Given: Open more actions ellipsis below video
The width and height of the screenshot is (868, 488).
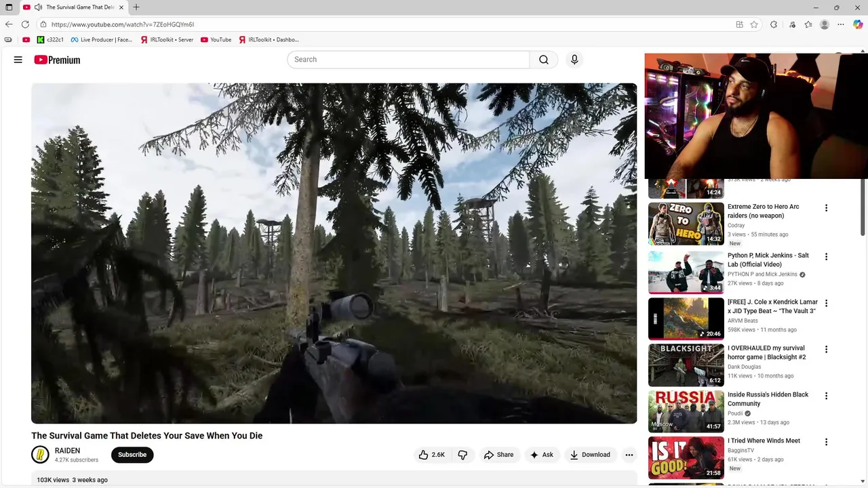Looking at the screenshot, I should [629, 455].
